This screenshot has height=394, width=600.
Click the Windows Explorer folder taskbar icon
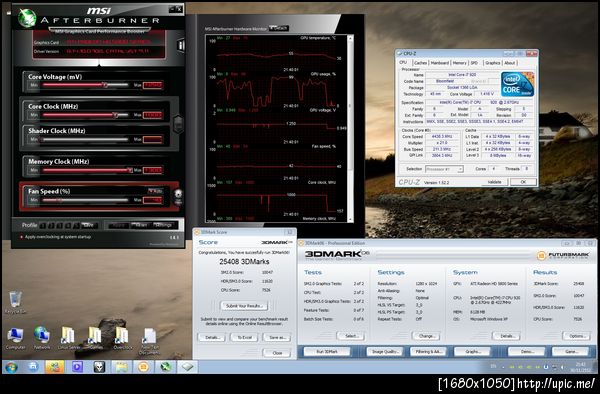[x=122, y=367]
